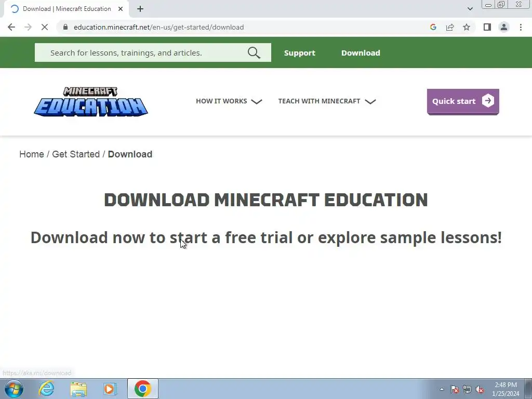The width and height of the screenshot is (532, 399).
Task: Open Windows Explorer folder taskbar icon
Action: click(78, 389)
